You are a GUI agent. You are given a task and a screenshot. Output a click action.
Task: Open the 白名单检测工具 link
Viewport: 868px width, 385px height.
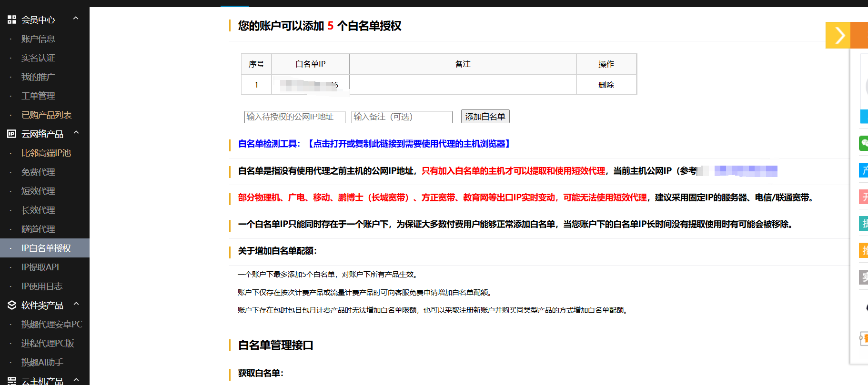(374, 144)
